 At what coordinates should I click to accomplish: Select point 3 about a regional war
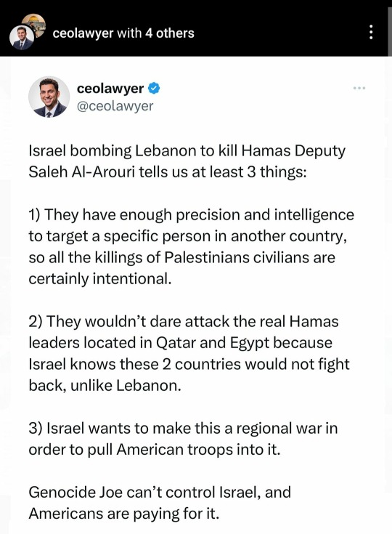click(183, 439)
